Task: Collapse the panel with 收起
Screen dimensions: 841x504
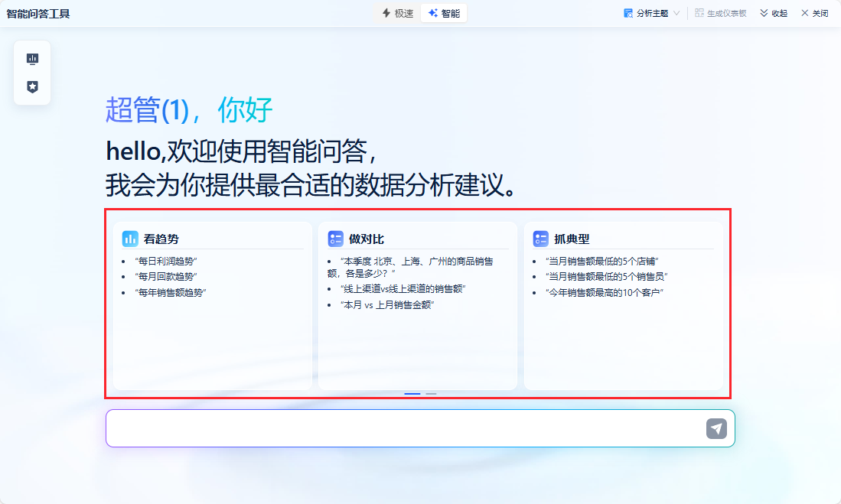Action: (x=774, y=13)
